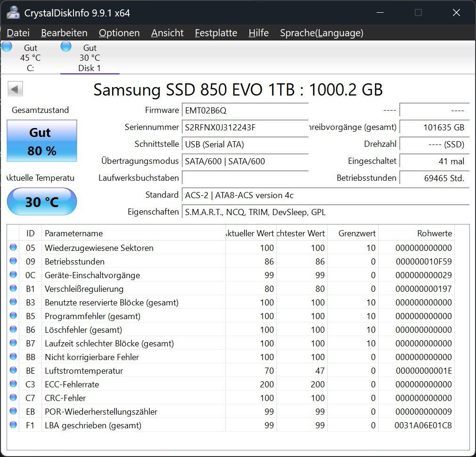Switch to the C: drive tab label
Viewport: 476px width, 457px height.
[30, 68]
